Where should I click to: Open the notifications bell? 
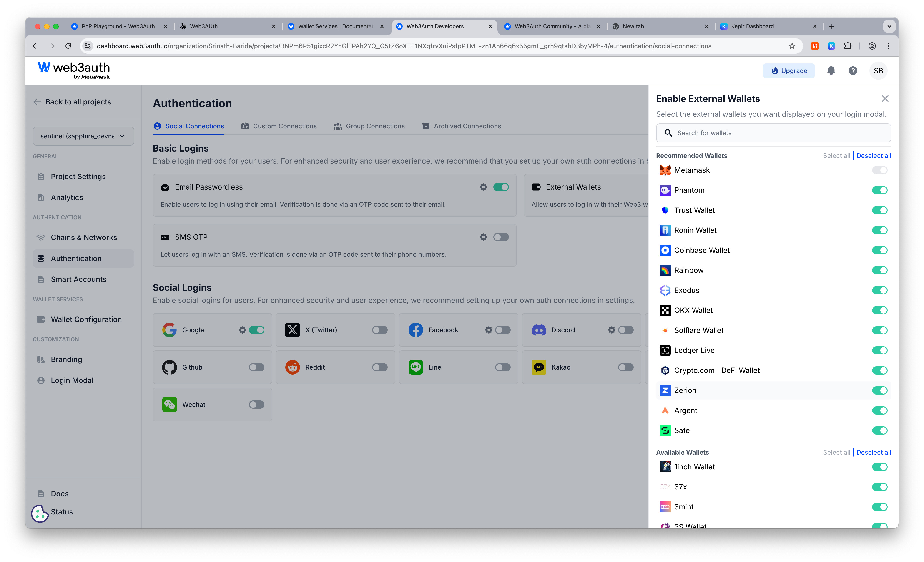831,71
